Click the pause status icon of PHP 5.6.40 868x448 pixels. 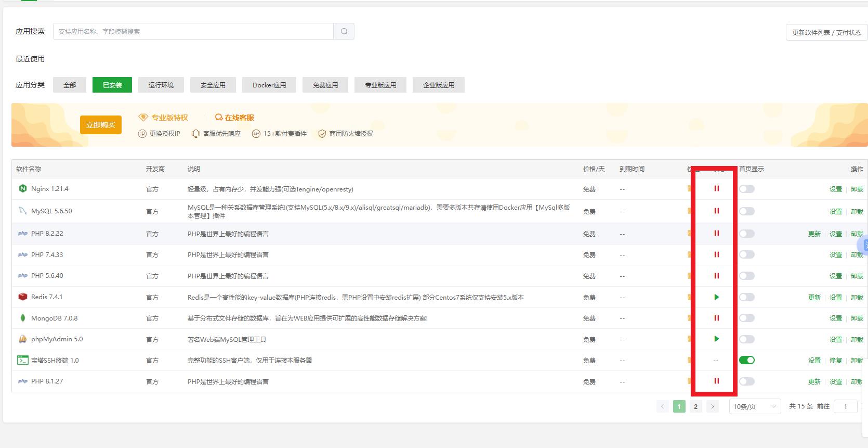[x=717, y=276]
